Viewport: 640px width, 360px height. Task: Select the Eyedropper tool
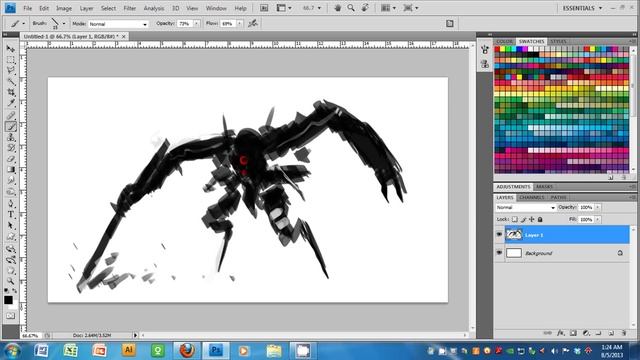pos(11,104)
